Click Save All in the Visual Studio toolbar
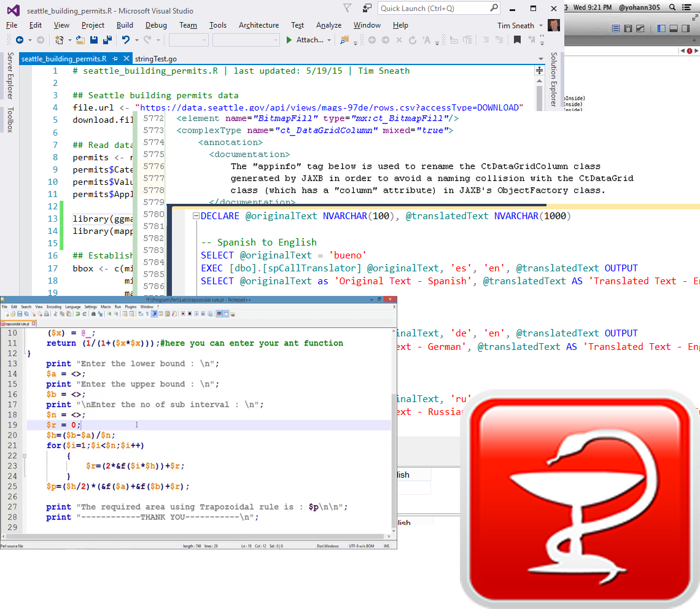The width and height of the screenshot is (700, 609). 107,40
